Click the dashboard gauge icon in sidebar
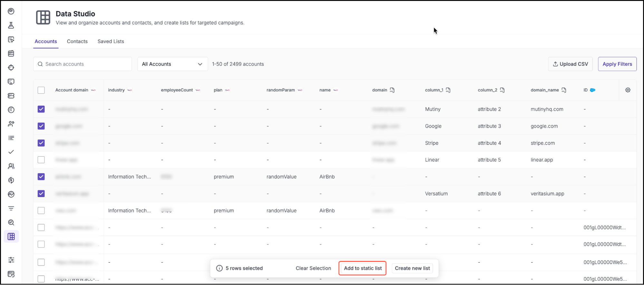 pyautogui.click(x=11, y=11)
